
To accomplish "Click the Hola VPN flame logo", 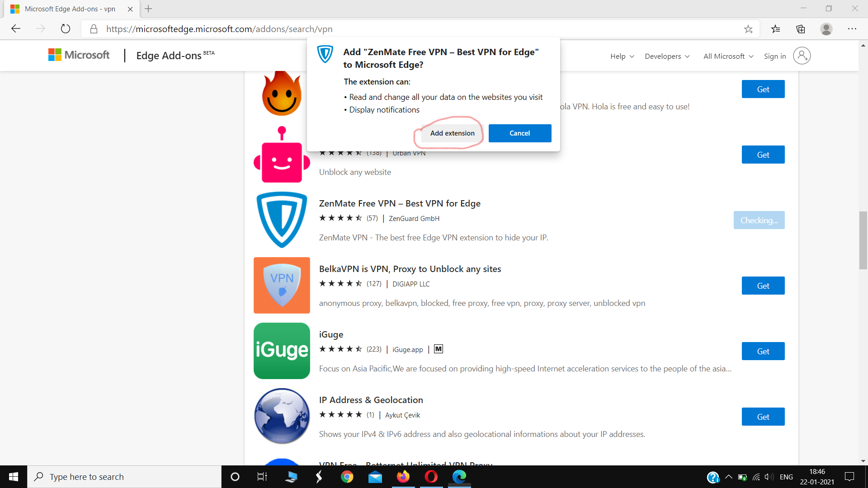I will (282, 94).
